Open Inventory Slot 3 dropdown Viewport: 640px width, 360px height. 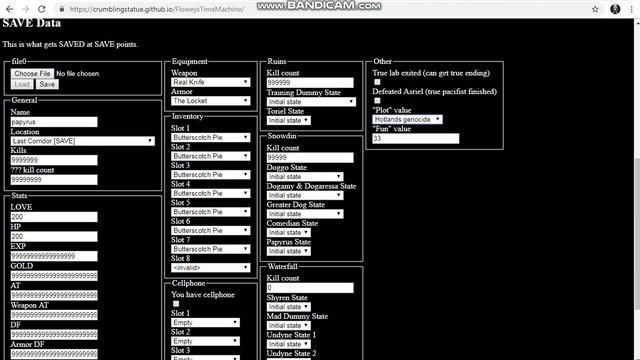click(x=211, y=175)
